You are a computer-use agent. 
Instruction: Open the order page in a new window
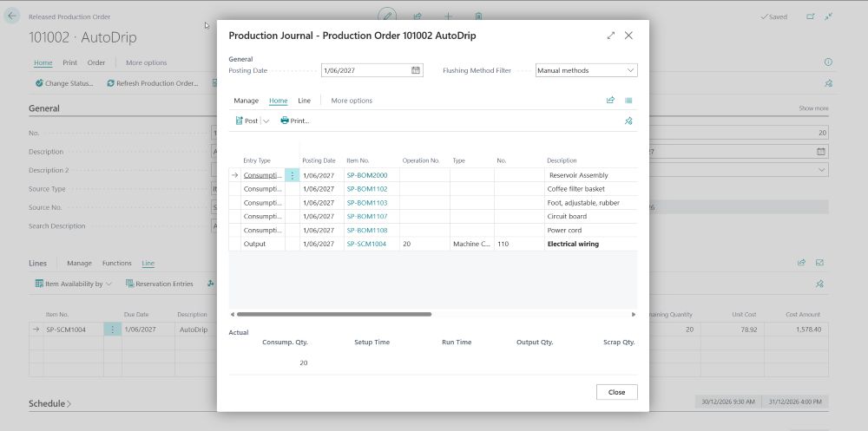811,16
